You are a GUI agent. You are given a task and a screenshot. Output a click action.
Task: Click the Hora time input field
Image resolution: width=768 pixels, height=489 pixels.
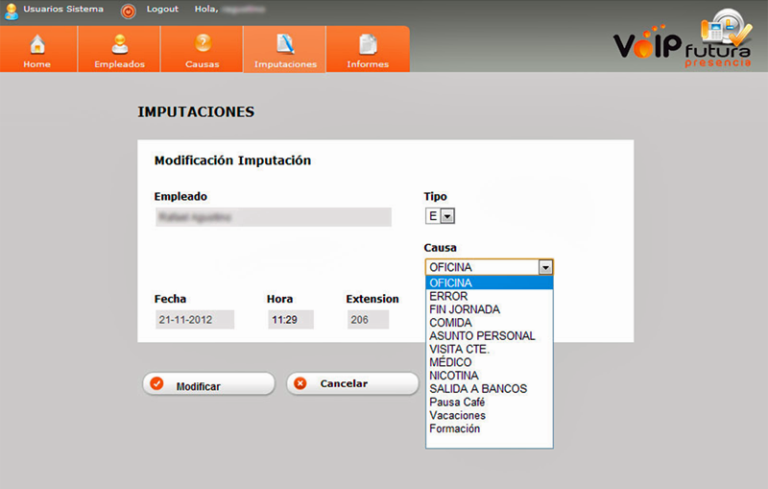pos(290,320)
